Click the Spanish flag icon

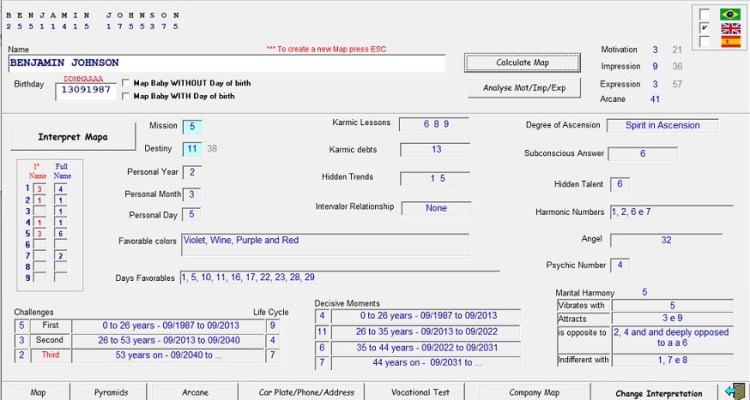point(729,43)
